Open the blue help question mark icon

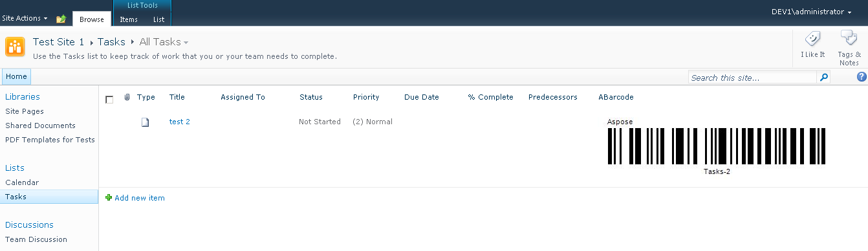click(x=862, y=77)
